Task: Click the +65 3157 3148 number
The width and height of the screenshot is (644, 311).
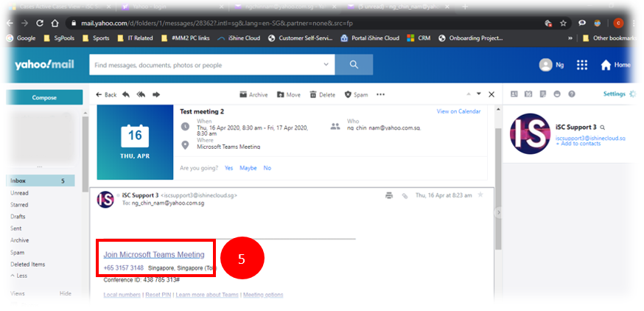Action: point(124,268)
